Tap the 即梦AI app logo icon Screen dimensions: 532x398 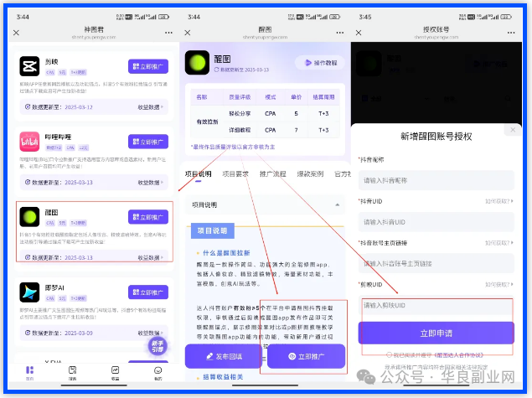[x=30, y=291]
